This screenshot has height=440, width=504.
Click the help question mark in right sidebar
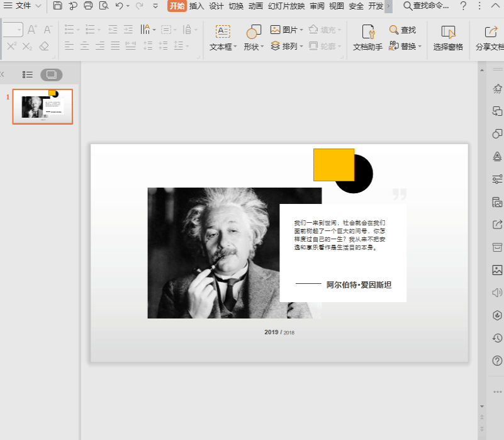point(497,361)
